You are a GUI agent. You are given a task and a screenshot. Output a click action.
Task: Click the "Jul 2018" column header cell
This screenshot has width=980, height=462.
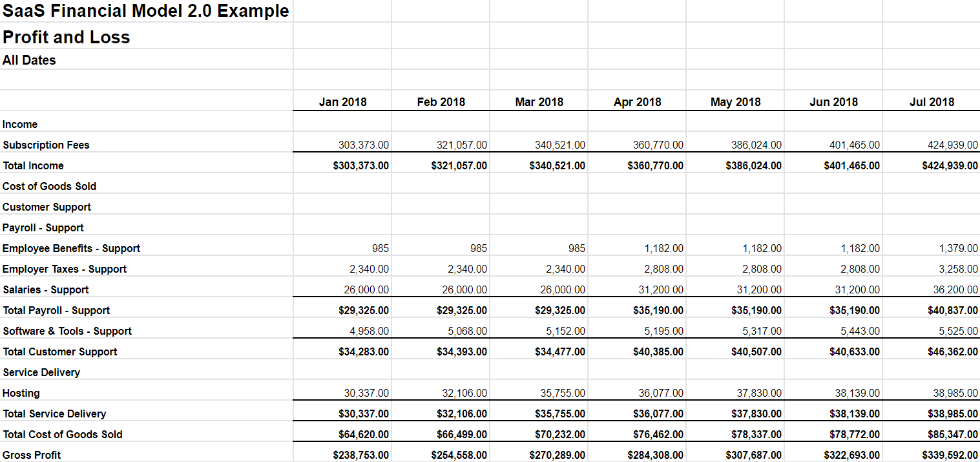coord(932,102)
